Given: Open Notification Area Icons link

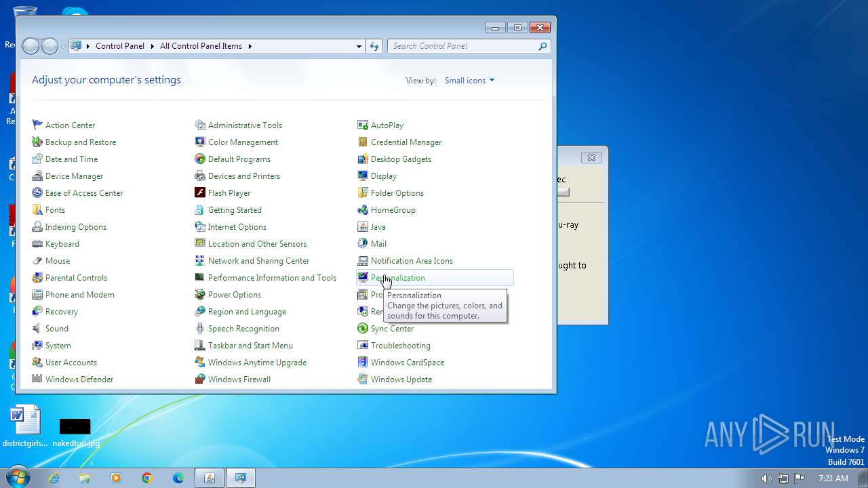Looking at the screenshot, I should (412, 260).
